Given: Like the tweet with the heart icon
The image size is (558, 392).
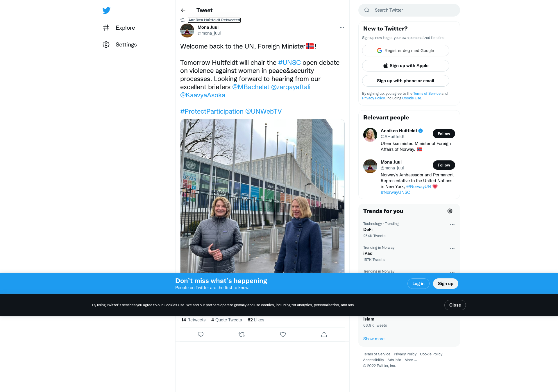Looking at the screenshot, I should [x=283, y=334].
